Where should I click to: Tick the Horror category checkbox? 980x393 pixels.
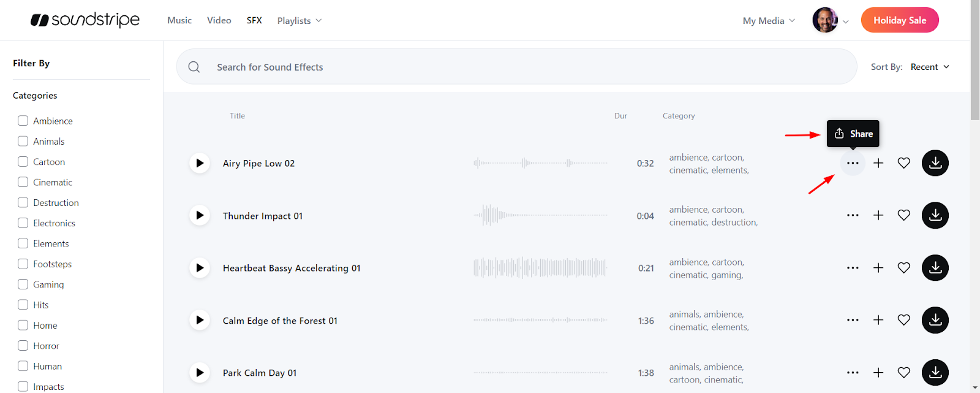coord(23,346)
